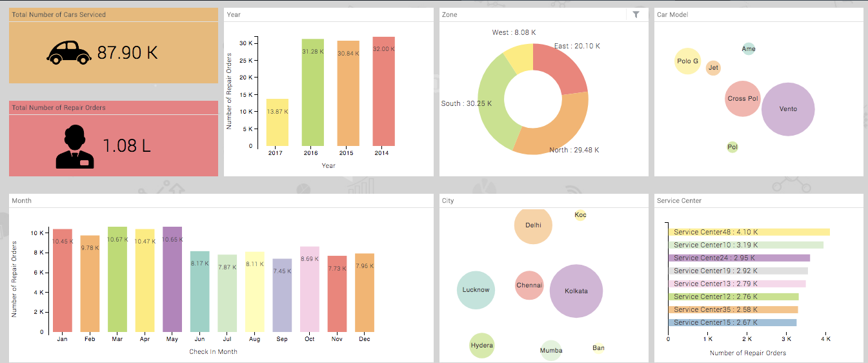
Task: Select the Cross Polo bubble
Action: [x=742, y=99]
